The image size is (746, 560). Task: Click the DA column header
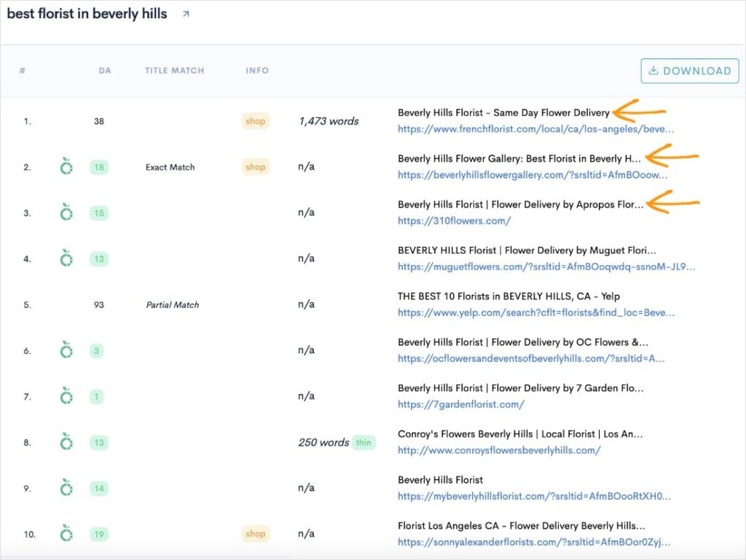click(x=105, y=71)
